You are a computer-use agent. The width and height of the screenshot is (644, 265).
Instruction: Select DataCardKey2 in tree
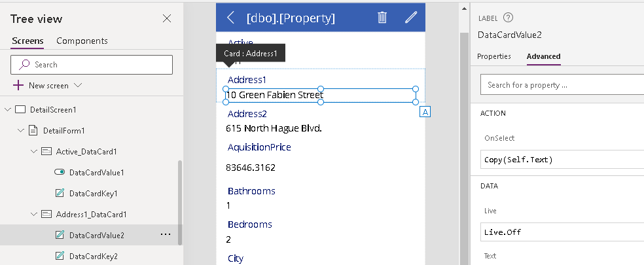tap(93, 256)
